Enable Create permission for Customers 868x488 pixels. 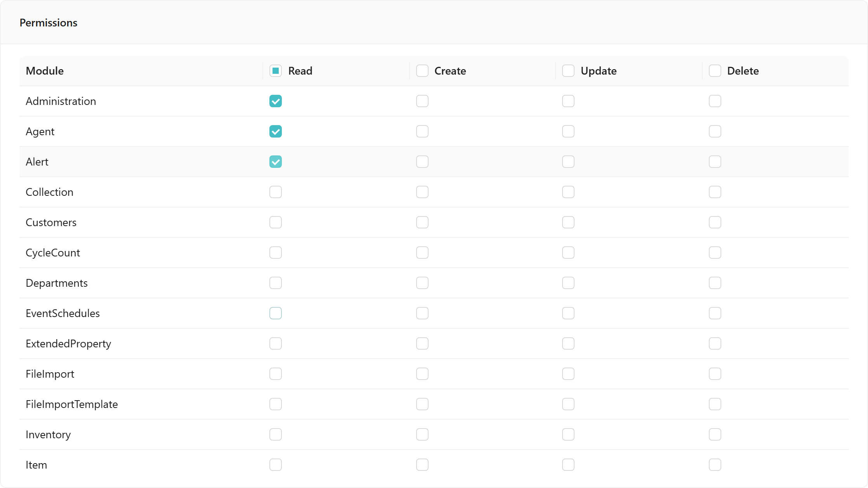(x=422, y=222)
